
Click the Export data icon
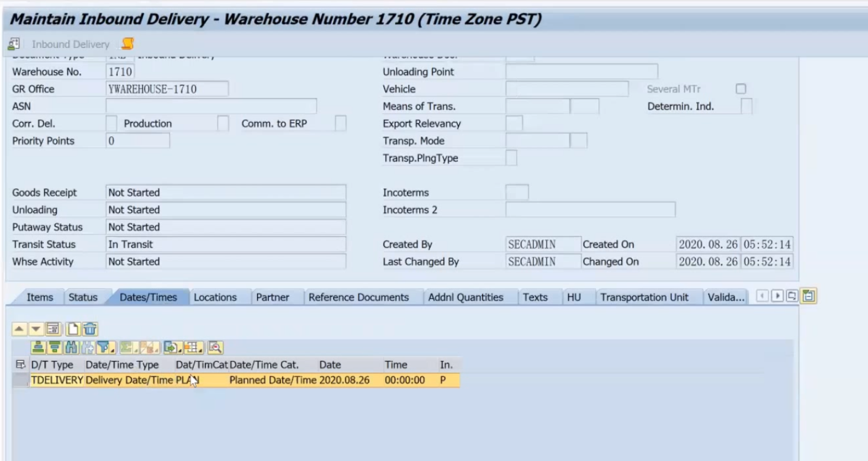pos(171,347)
